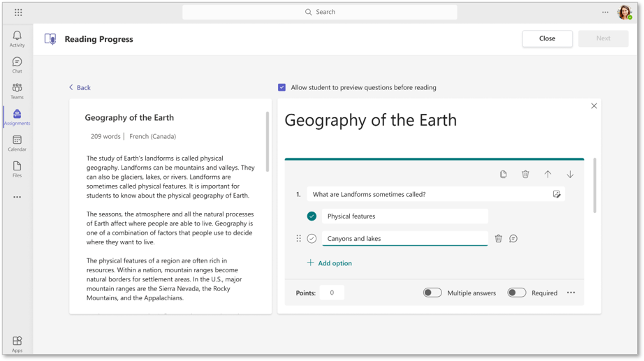Viewport: 644px width, 361px height.
Task: Move question up with arrow icon
Action: pos(548,175)
